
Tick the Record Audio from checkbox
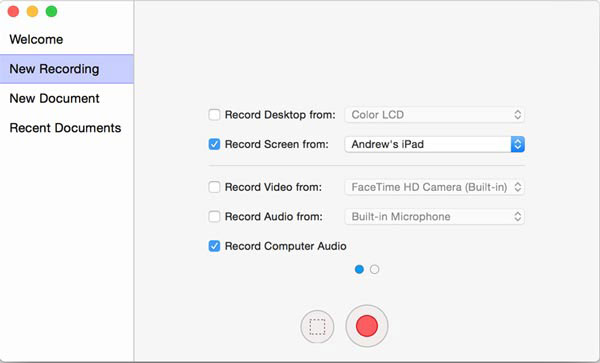click(214, 216)
